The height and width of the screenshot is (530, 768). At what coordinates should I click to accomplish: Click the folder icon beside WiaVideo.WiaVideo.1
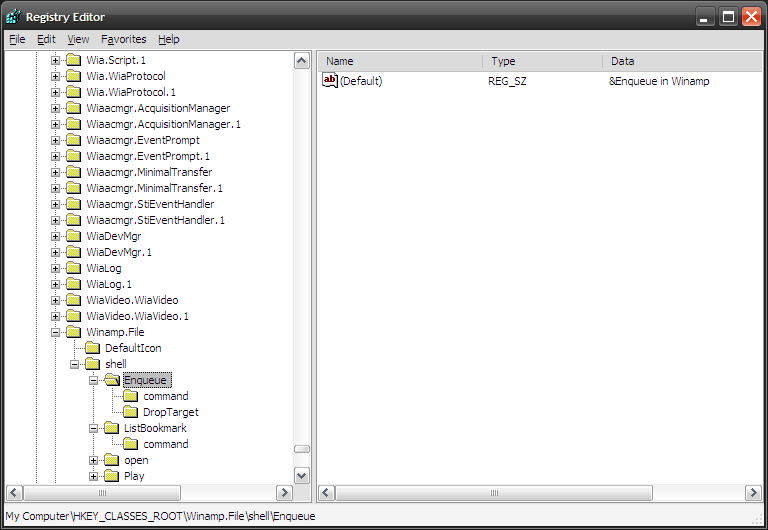click(73, 316)
